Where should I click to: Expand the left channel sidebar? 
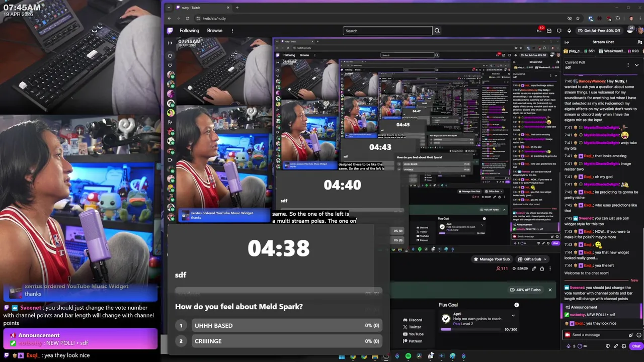170,43
